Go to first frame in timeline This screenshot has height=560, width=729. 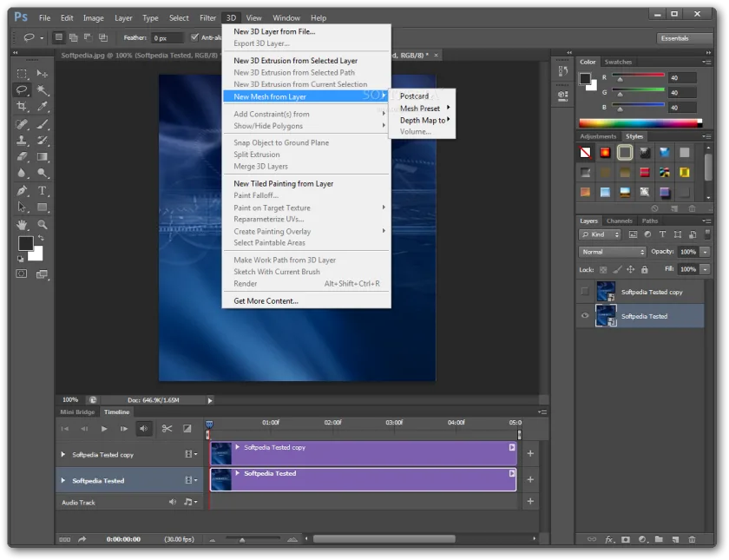pyautogui.click(x=64, y=429)
